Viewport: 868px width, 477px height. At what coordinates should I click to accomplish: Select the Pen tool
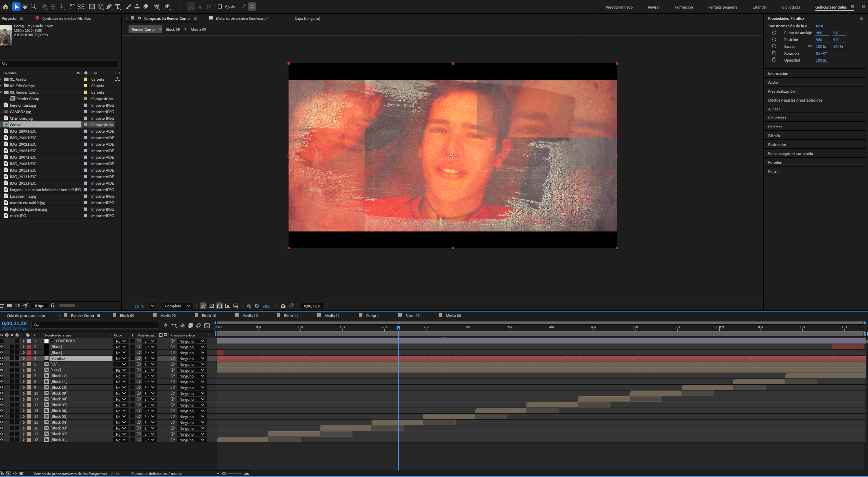pos(109,6)
